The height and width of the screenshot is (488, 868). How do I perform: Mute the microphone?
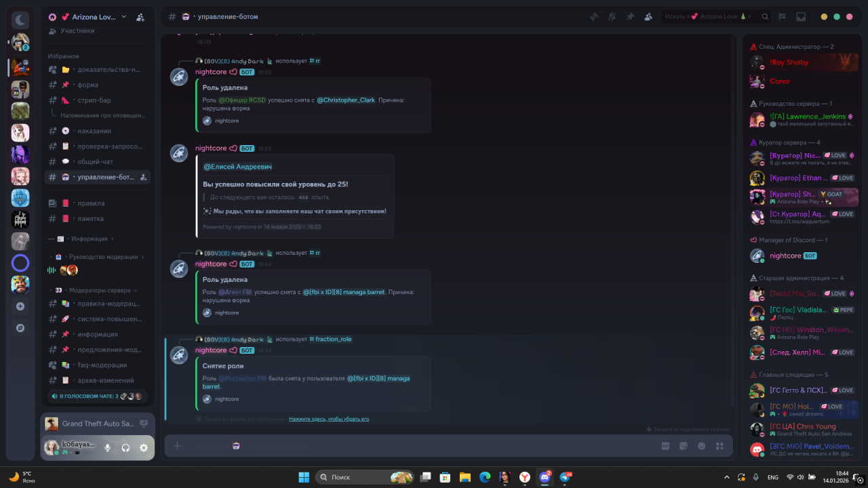coord(107,448)
